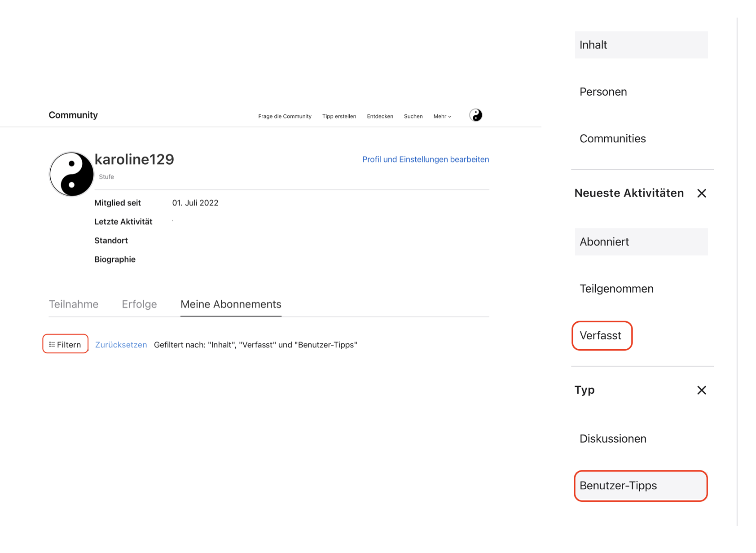The height and width of the screenshot is (553, 756).
Task: Switch to the Teilnahme tab
Action: coord(74,304)
